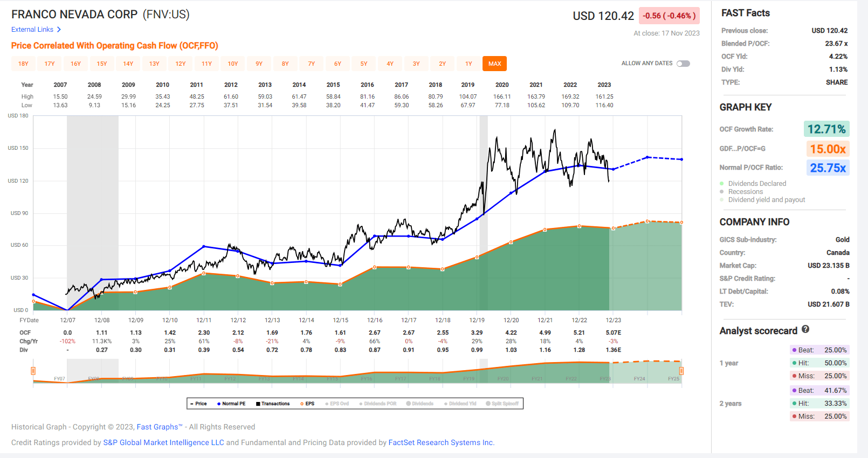Grab the left range slider handle
The image size is (868, 458).
click(33, 371)
